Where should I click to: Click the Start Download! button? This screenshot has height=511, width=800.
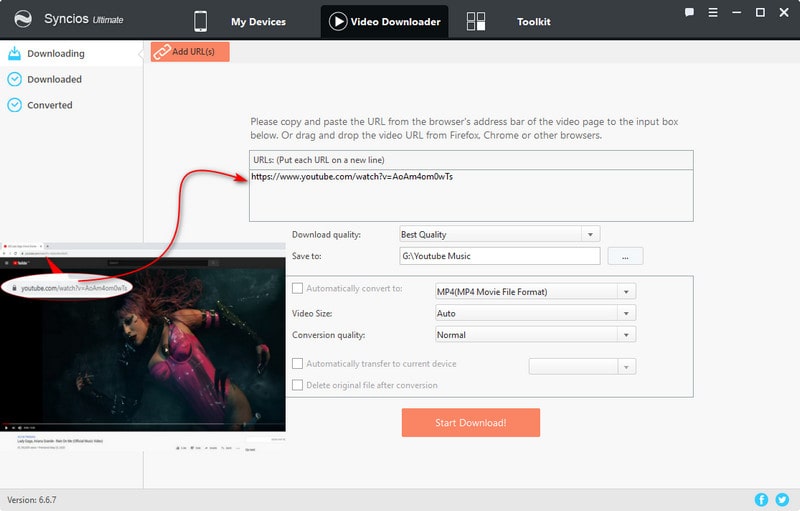(470, 423)
